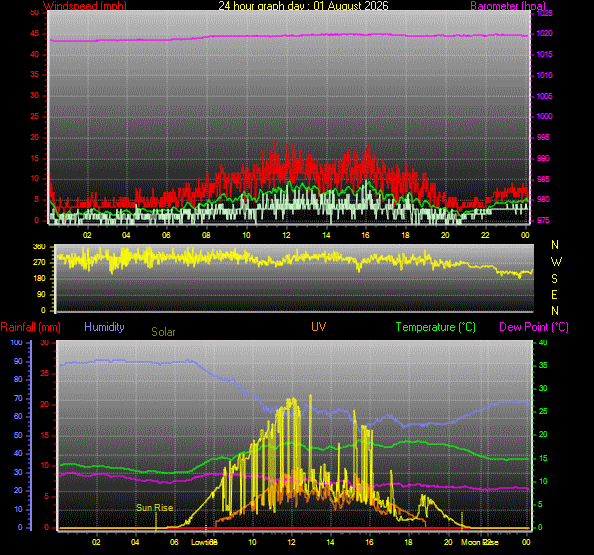Click barometer axis value "990"
Screen dimensions: 594x555
tap(543, 158)
